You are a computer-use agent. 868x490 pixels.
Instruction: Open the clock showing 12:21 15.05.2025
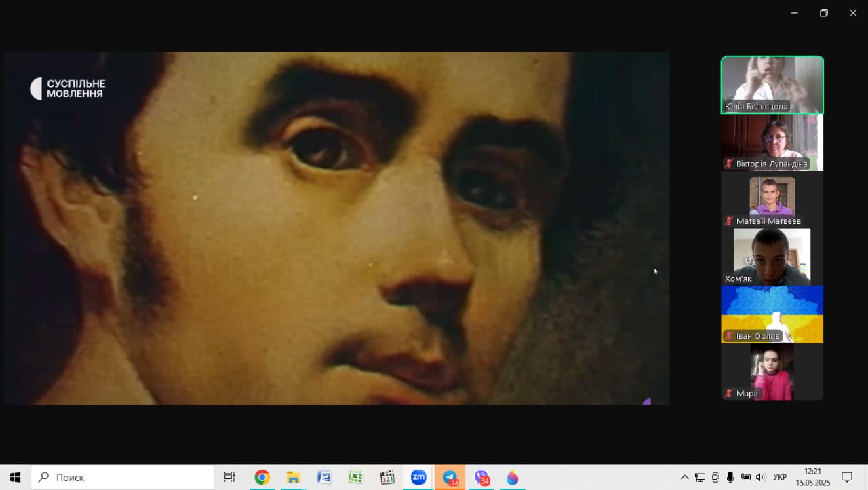point(812,477)
